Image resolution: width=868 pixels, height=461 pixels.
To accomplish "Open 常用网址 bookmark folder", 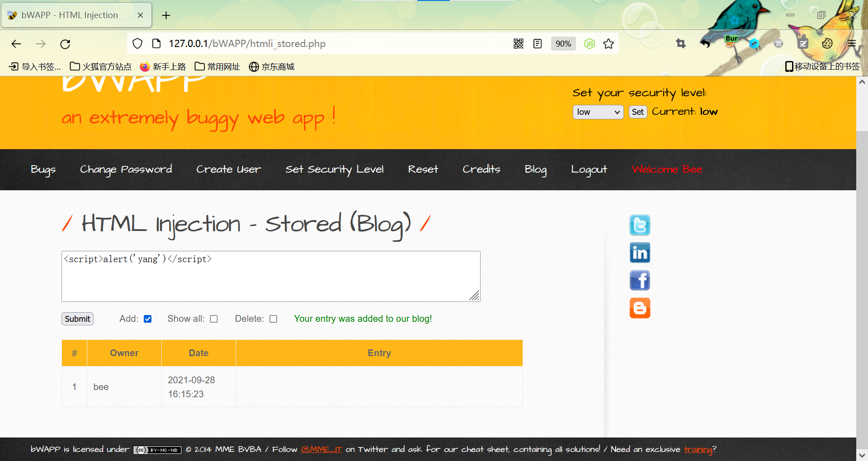I will tap(217, 67).
